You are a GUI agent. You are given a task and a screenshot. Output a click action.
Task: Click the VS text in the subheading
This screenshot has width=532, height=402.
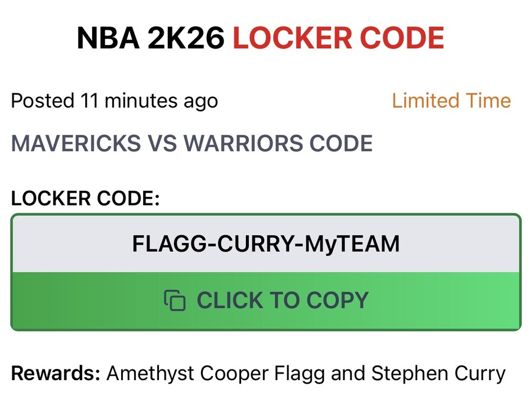161,144
